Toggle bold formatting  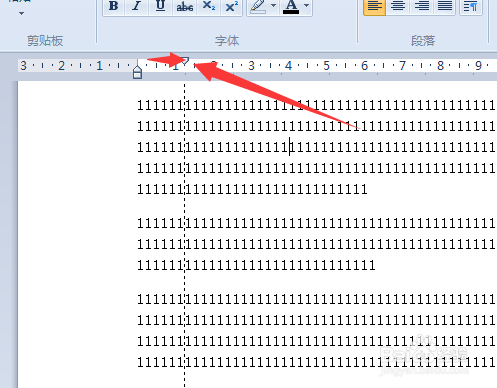pyautogui.click(x=114, y=6)
